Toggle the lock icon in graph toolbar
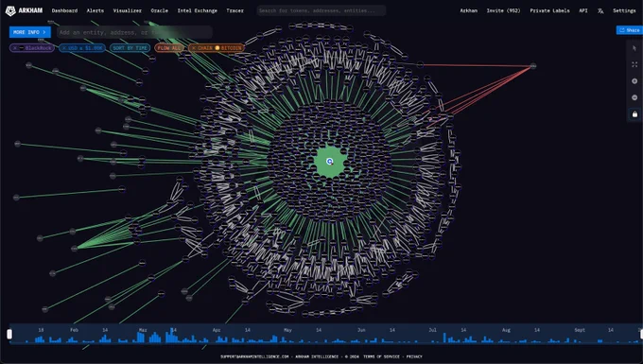 pyautogui.click(x=634, y=114)
